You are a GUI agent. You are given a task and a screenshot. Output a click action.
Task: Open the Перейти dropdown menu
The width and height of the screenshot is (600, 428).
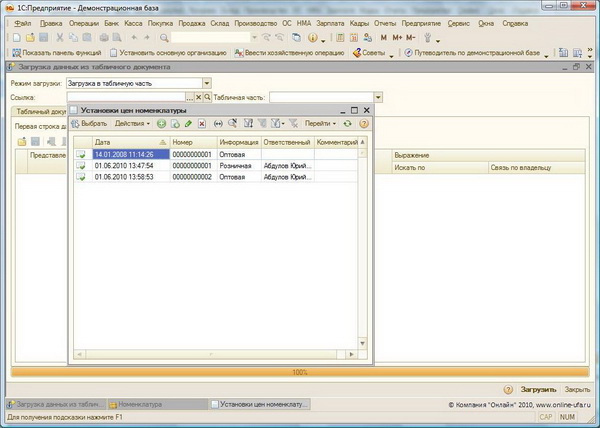pos(320,124)
